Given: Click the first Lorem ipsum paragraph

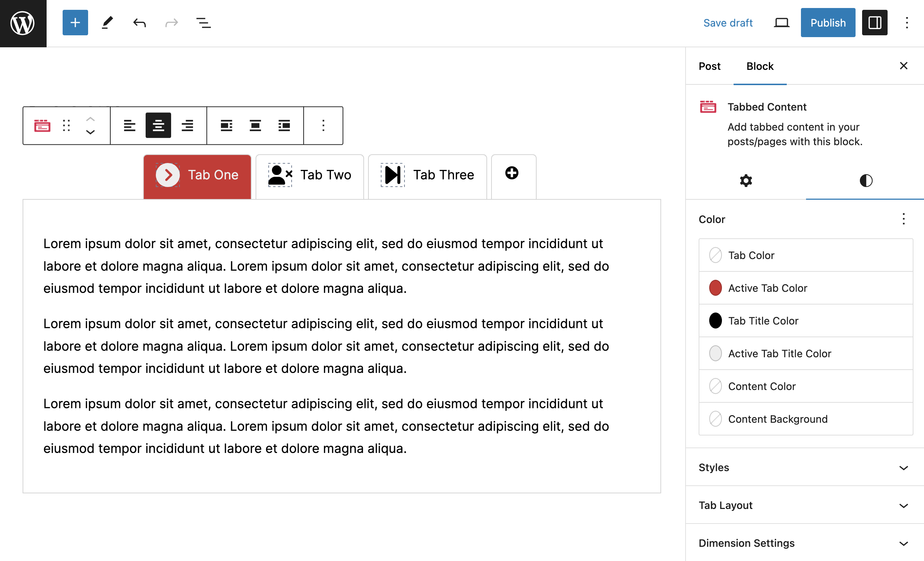Looking at the screenshot, I should pos(326,266).
